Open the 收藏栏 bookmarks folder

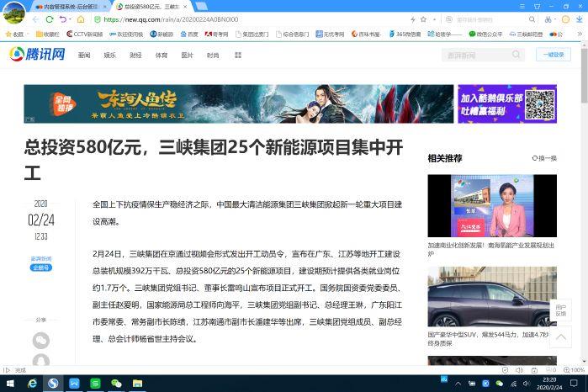(48, 34)
